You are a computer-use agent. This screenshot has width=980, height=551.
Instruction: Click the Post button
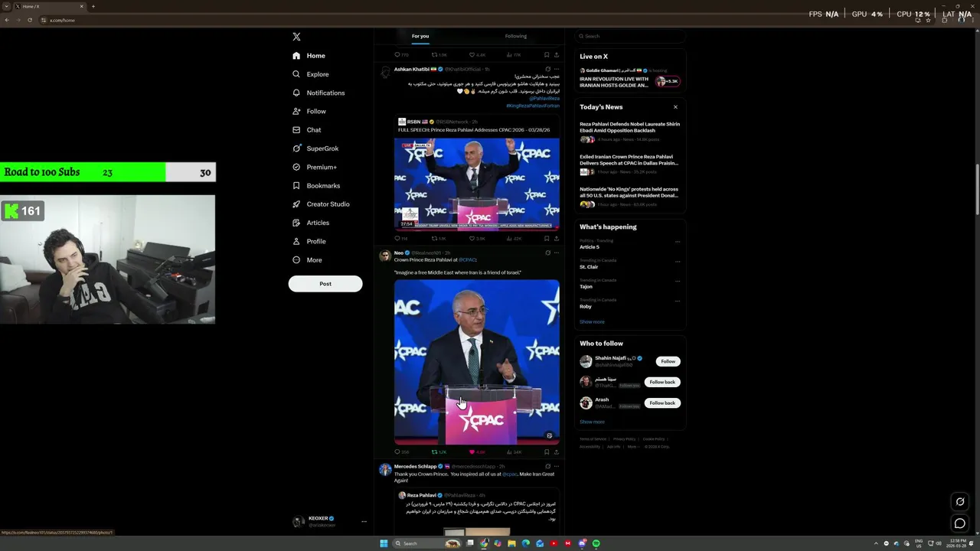click(x=325, y=284)
